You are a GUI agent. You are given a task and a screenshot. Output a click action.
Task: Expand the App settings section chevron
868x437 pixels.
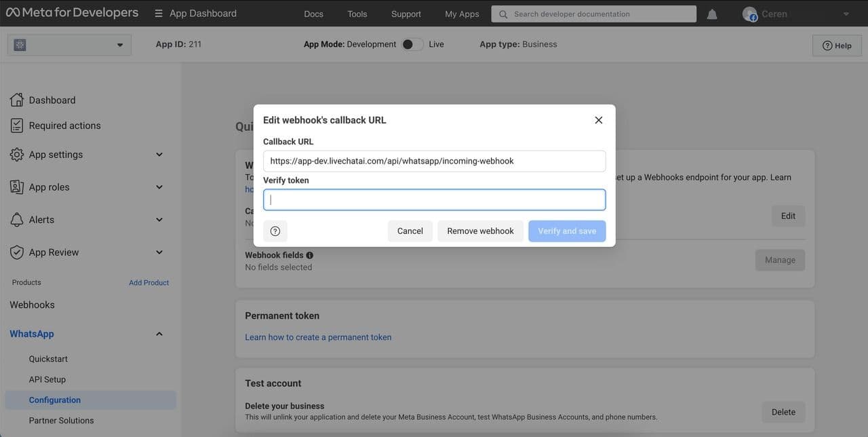point(159,155)
